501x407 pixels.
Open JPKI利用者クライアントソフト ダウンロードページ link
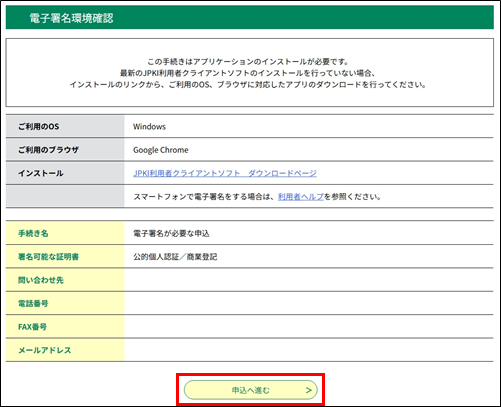[x=225, y=173]
